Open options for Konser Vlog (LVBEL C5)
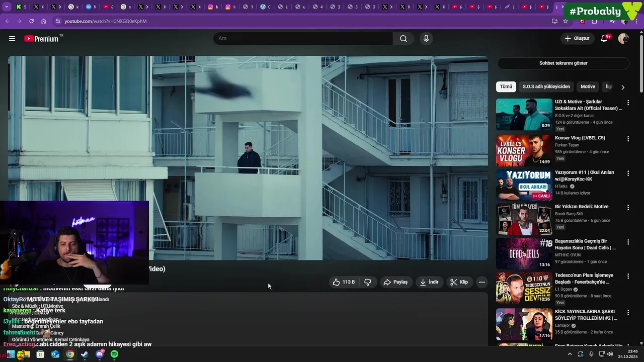 tap(628, 139)
